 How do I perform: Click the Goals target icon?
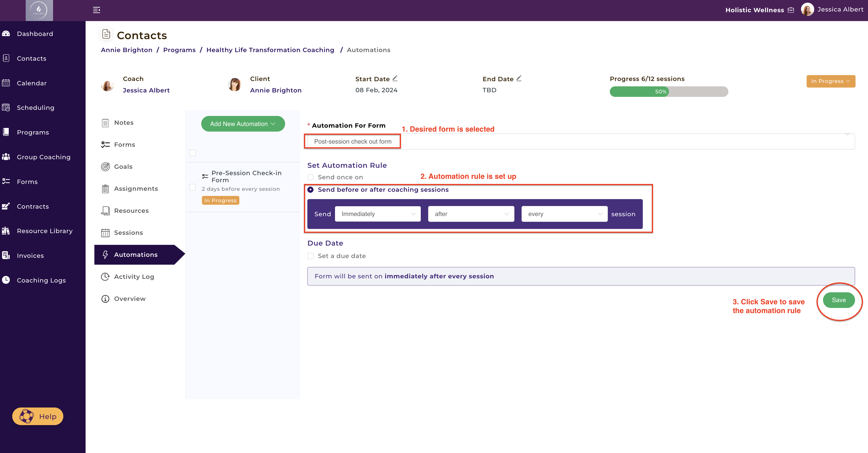pyautogui.click(x=105, y=167)
